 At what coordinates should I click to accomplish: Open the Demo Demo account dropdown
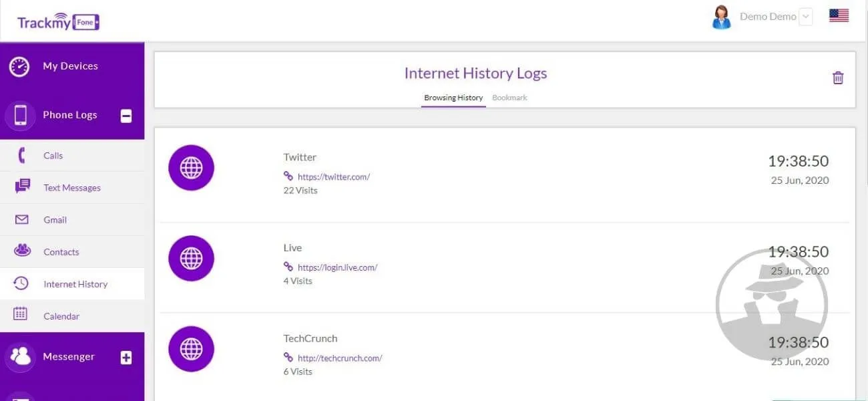pyautogui.click(x=805, y=17)
